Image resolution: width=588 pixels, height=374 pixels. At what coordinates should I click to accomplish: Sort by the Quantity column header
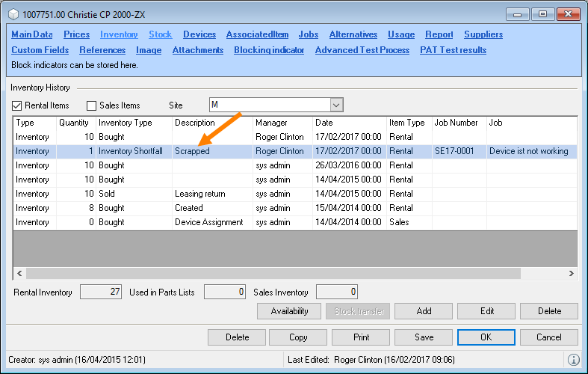[x=74, y=123]
